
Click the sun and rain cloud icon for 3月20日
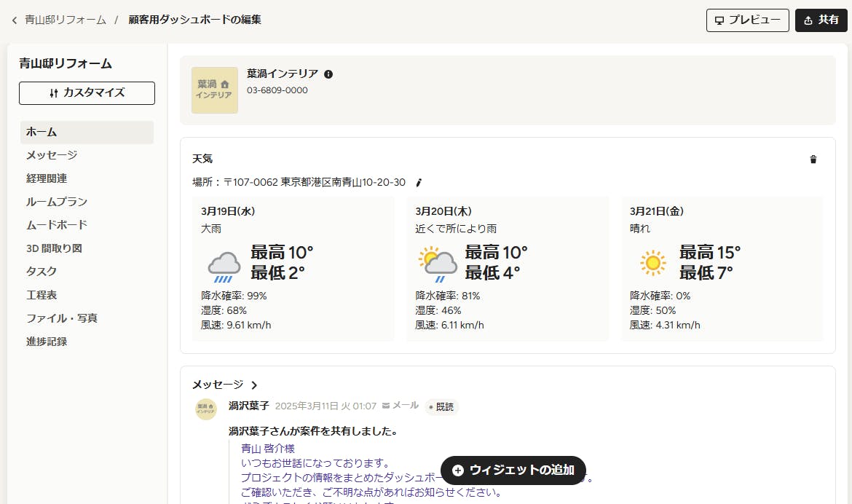[438, 264]
